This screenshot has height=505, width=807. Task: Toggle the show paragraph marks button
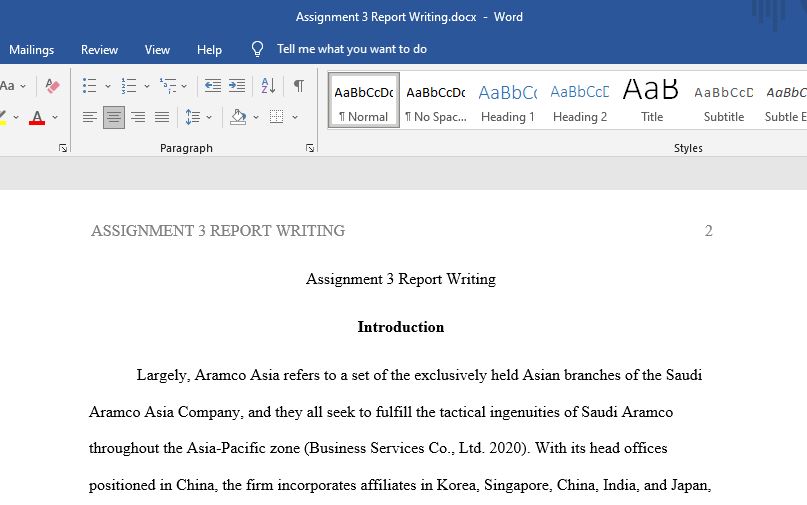click(x=299, y=85)
